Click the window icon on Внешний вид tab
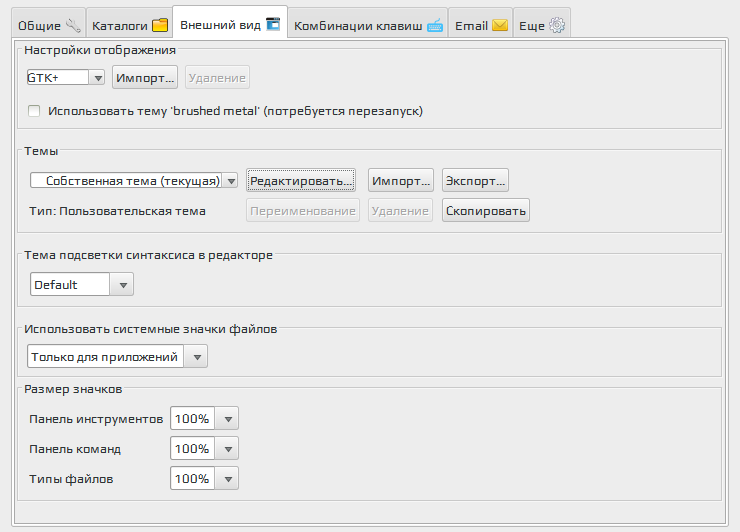Screen dimensions: 740x532 273,24
